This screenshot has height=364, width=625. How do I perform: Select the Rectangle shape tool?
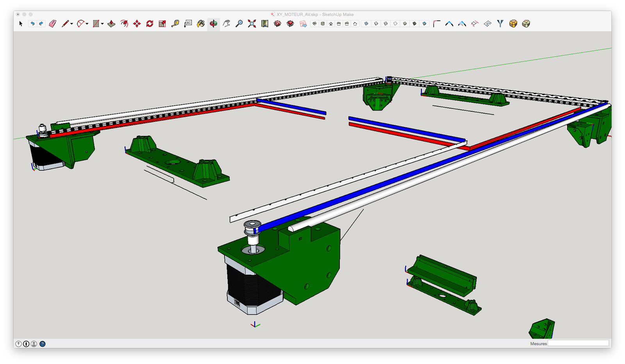(x=96, y=24)
